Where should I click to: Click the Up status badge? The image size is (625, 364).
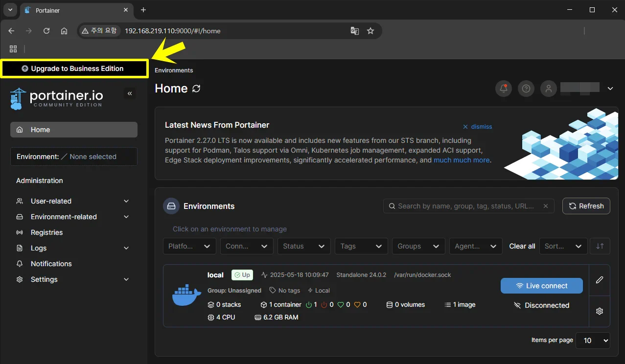(x=242, y=275)
